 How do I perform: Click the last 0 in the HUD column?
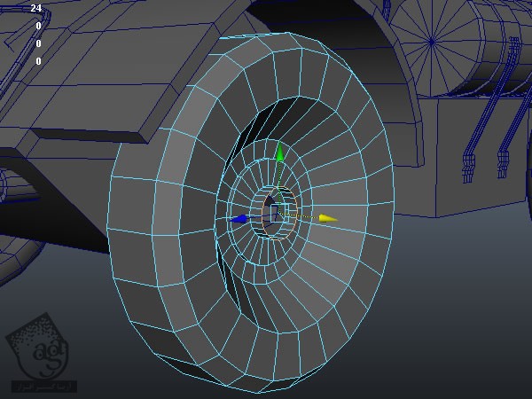[x=38, y=61]
